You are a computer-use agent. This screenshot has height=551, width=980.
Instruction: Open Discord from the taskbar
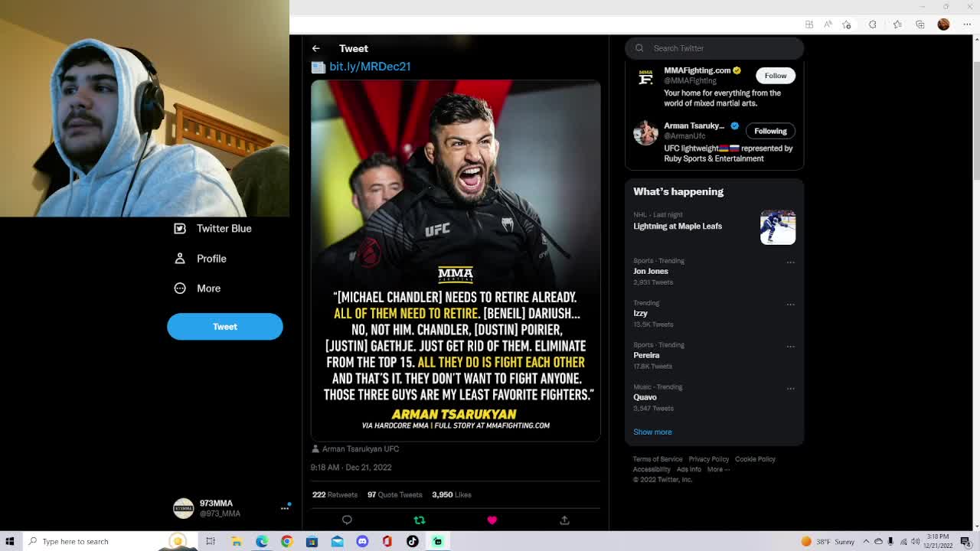(362, 542)
